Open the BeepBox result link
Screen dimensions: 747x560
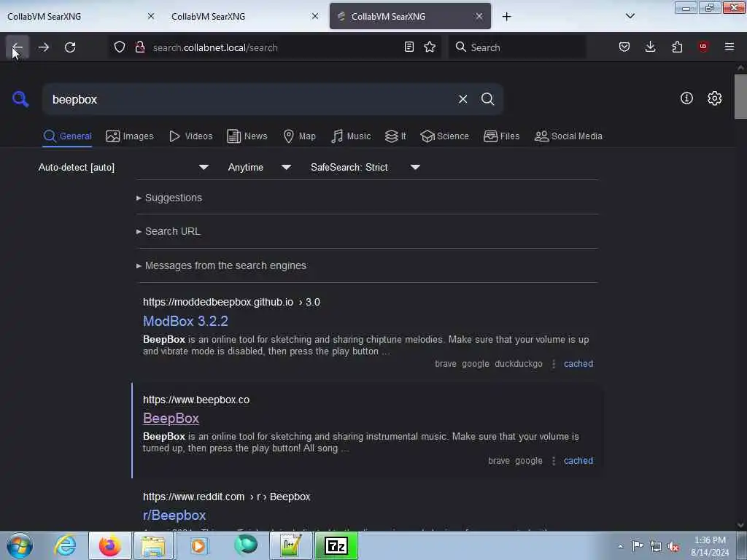(x=171, y=418)
